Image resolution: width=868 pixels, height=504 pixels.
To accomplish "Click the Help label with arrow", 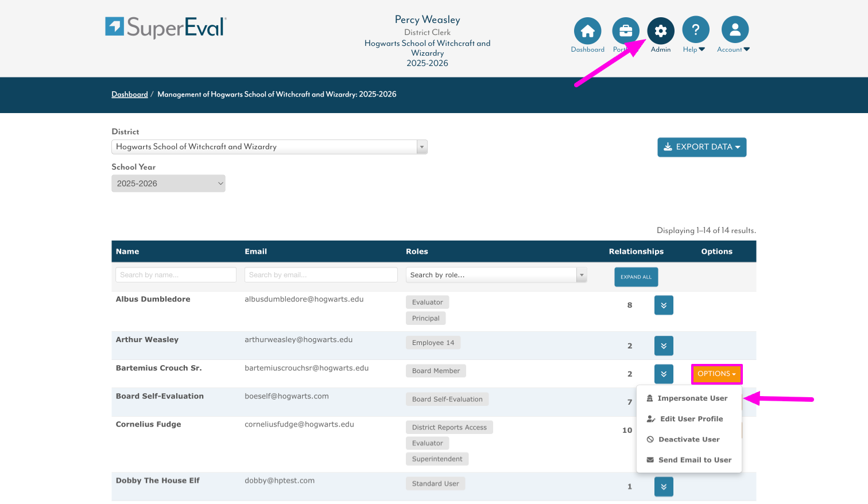I will click(x=693, y=49).
